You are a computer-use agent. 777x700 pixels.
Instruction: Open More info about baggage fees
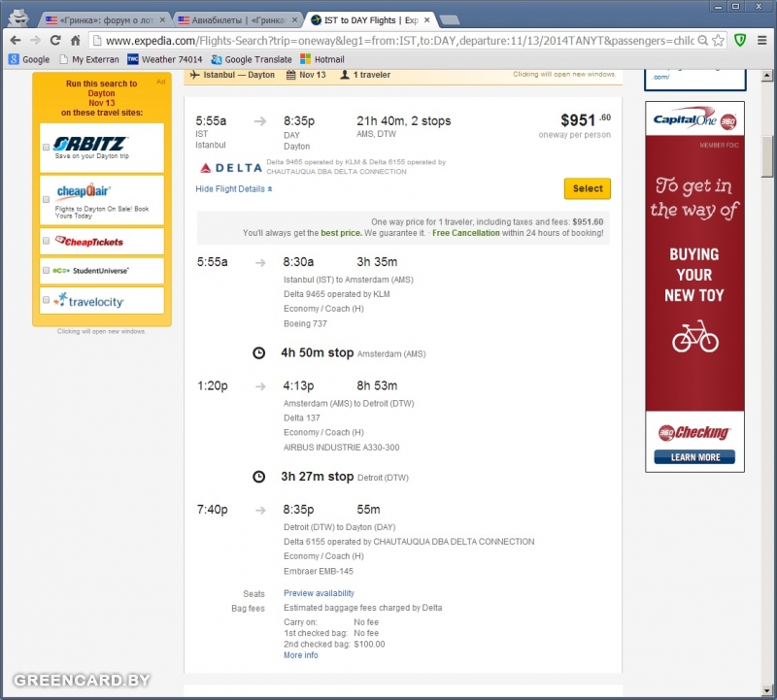301,655
